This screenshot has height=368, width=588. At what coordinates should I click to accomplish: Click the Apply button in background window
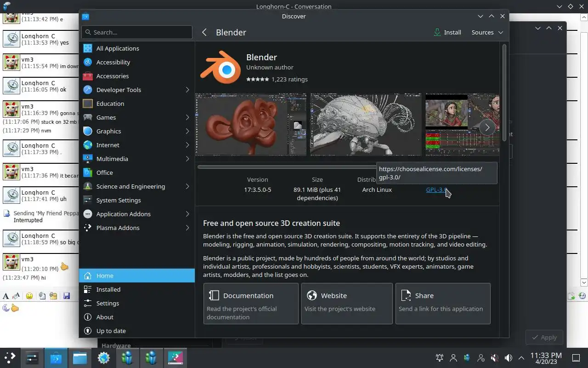(x=544, y=337)
